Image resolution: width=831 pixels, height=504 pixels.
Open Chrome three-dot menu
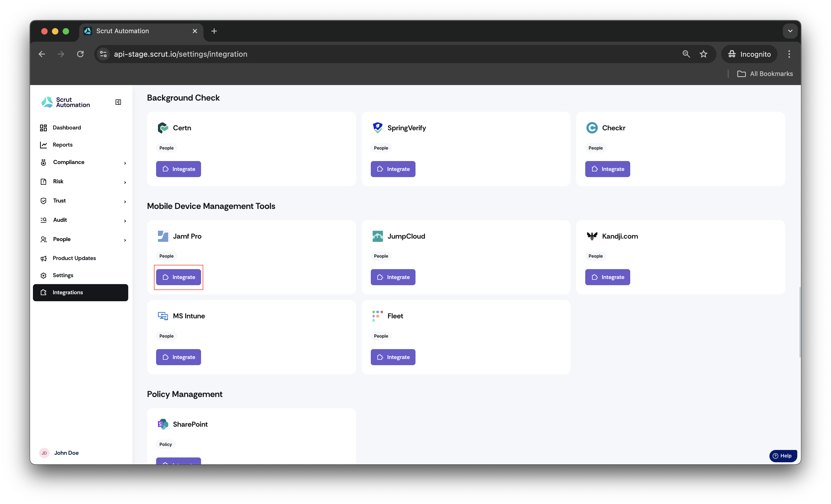[x=789, y=54]
